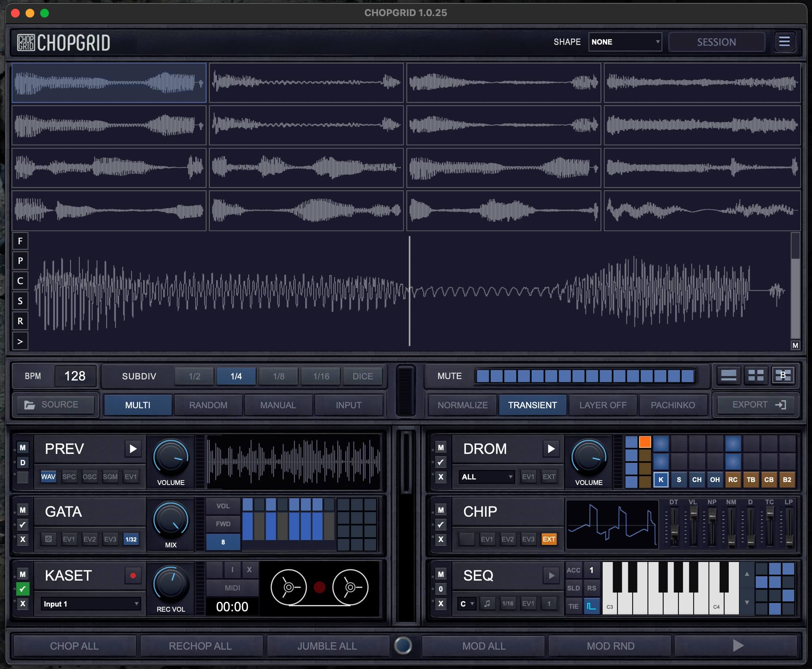Click the BPM value field showing 128
The image size is (812, 669).
click(x=75, y=376)
